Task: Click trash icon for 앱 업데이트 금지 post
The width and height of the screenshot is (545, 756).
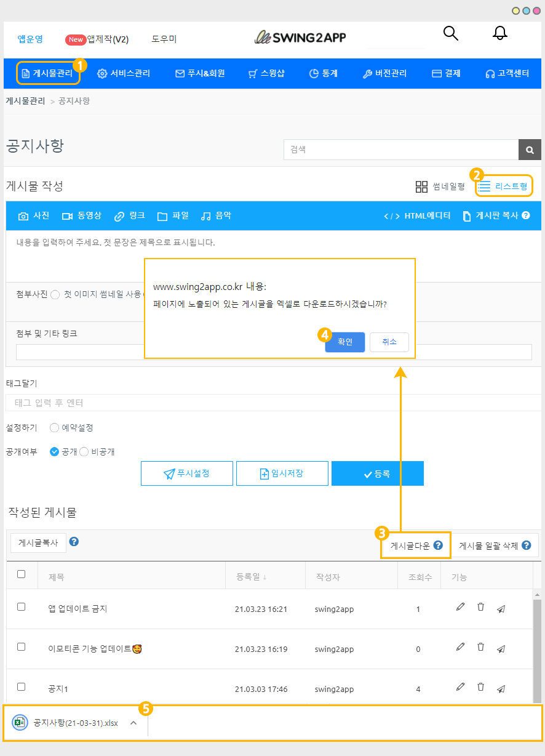Action: pos(480,607)
